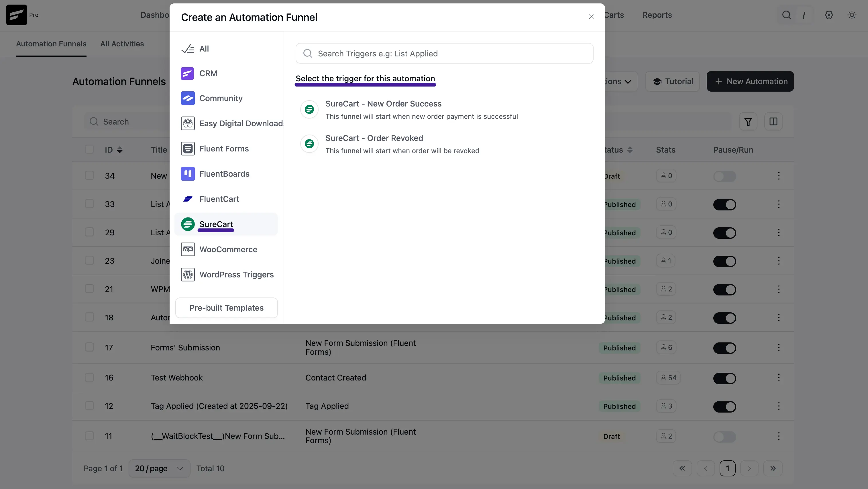The image size is (868, 489).
Task: Select the SureCart trigger category
Action: point(226,224)
